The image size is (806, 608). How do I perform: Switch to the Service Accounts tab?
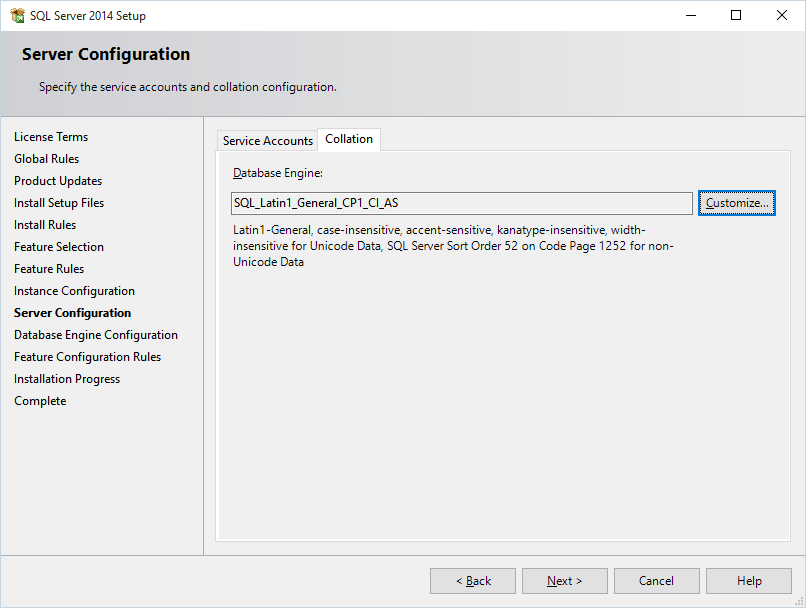[x=267, y=141]
